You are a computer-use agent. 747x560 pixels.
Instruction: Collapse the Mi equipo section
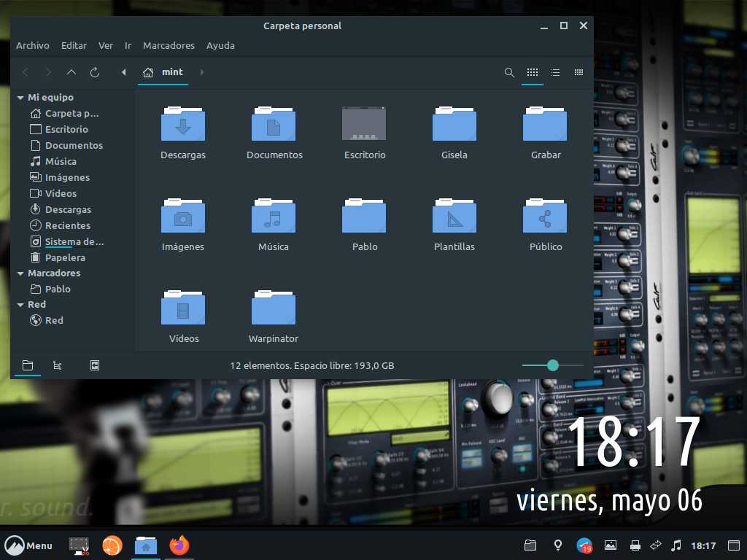[20, 98]
